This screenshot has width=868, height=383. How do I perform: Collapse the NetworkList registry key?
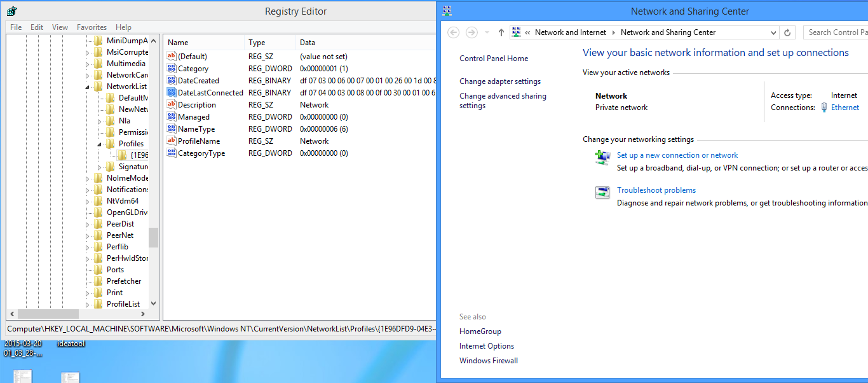pyautogui.click(x=88, y=87)
